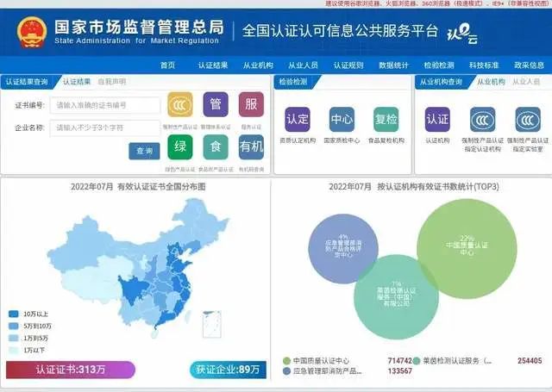Click the 有机 organic code query icon
This screenshot has width=552, height=392.
coord(251,147)
